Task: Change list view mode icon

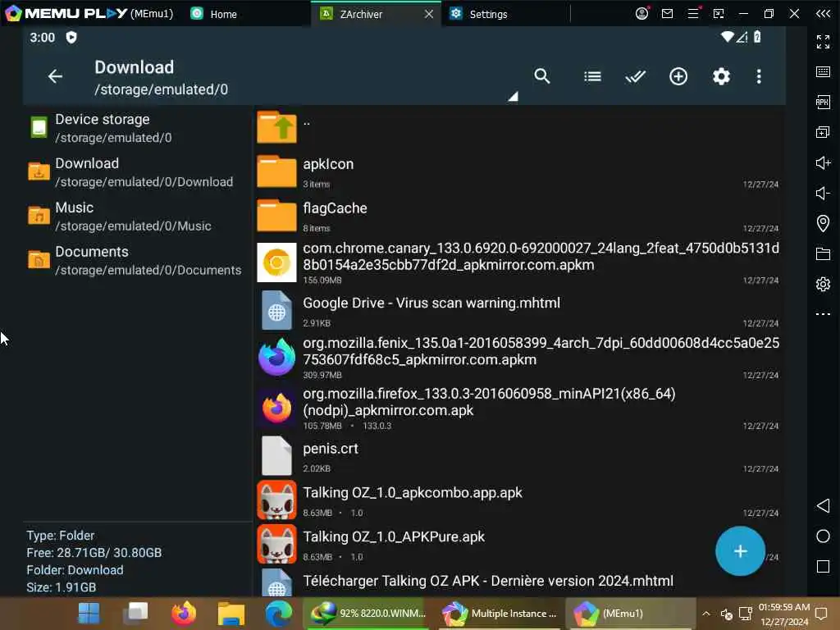Action: point(592,76)
